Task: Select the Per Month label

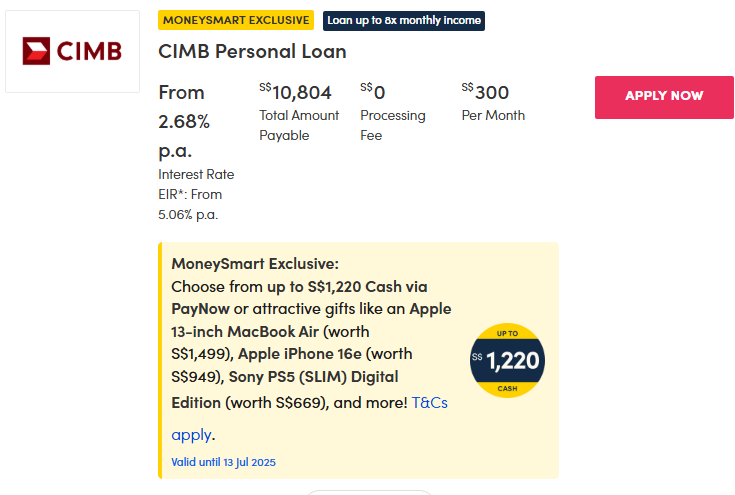Action: 493,115
